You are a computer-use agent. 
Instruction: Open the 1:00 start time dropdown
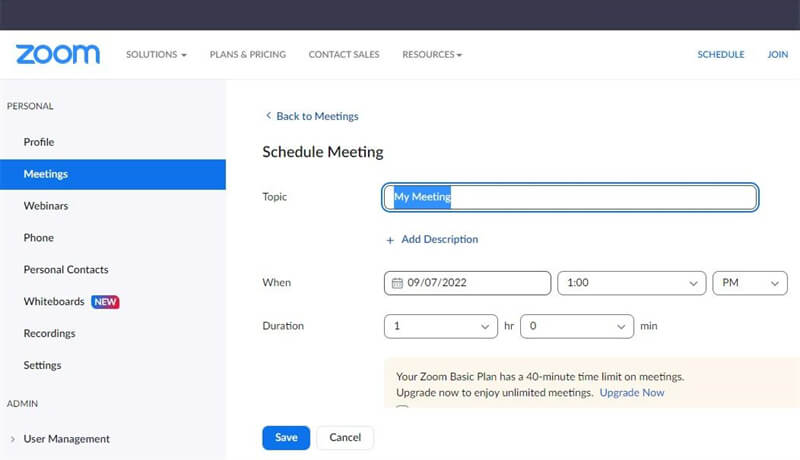pyautogui.click(x=631, y=283)
